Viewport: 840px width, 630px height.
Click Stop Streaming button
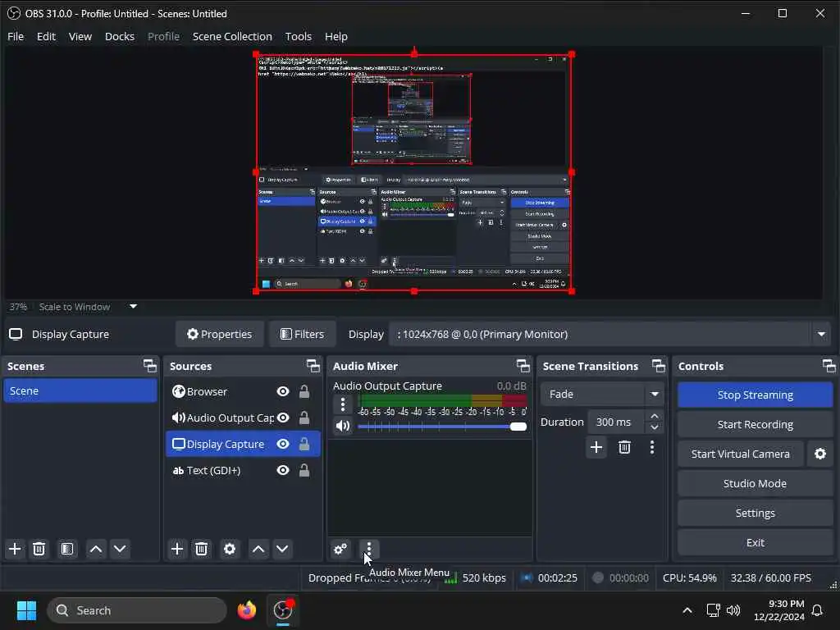click(755, 395)
